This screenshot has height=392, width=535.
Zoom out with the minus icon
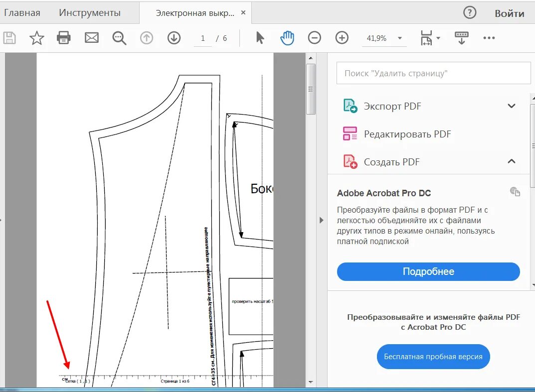tap(314, 38)
